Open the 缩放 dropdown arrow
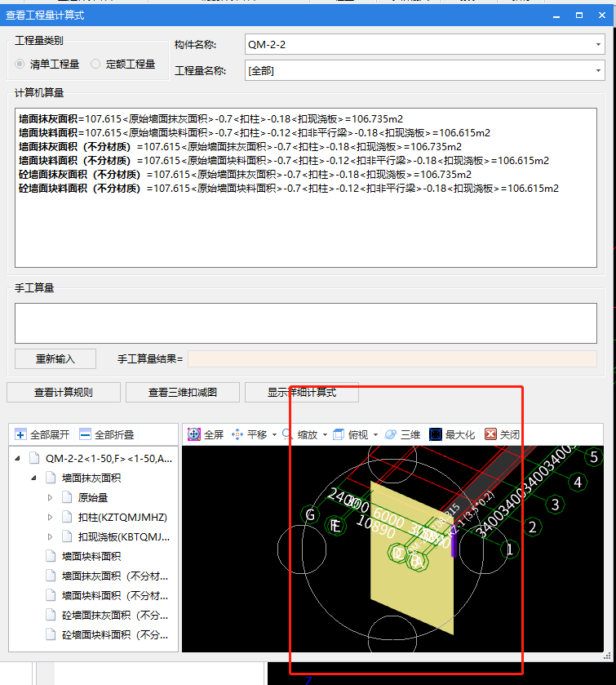The image size is (616, 685). 325,434
